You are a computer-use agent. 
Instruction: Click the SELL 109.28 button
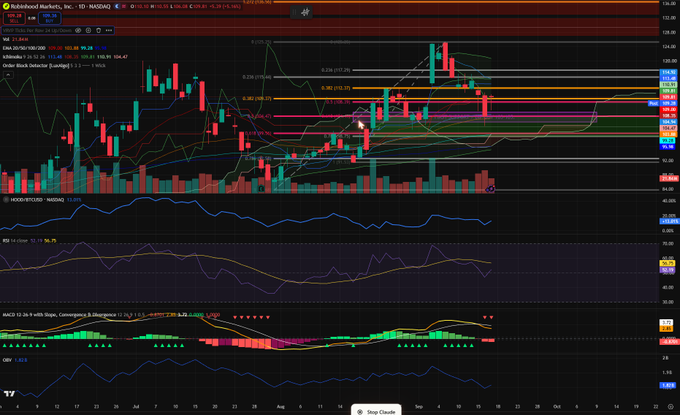[14, 18]
